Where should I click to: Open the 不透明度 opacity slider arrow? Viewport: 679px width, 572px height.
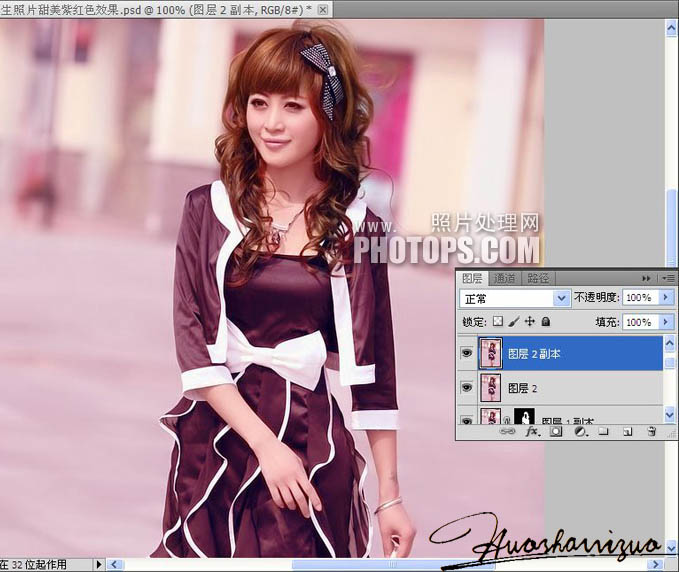point(665,298)
